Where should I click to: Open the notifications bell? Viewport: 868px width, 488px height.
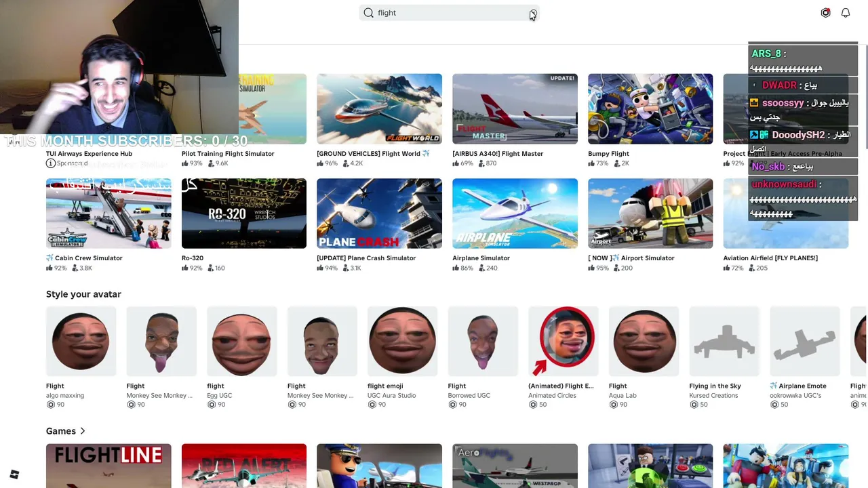[846, 13]
